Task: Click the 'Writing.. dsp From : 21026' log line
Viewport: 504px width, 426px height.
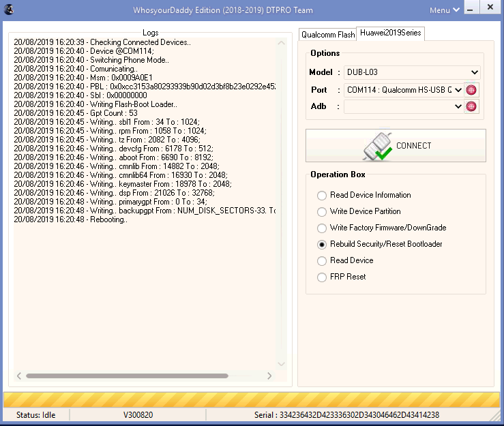Action: [x=115, y=193]
